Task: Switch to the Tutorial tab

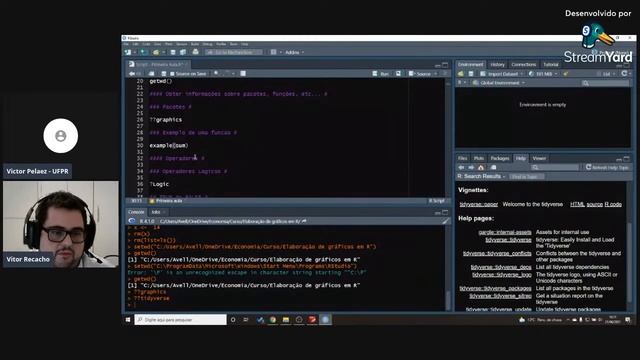Action: coord(550,64)
